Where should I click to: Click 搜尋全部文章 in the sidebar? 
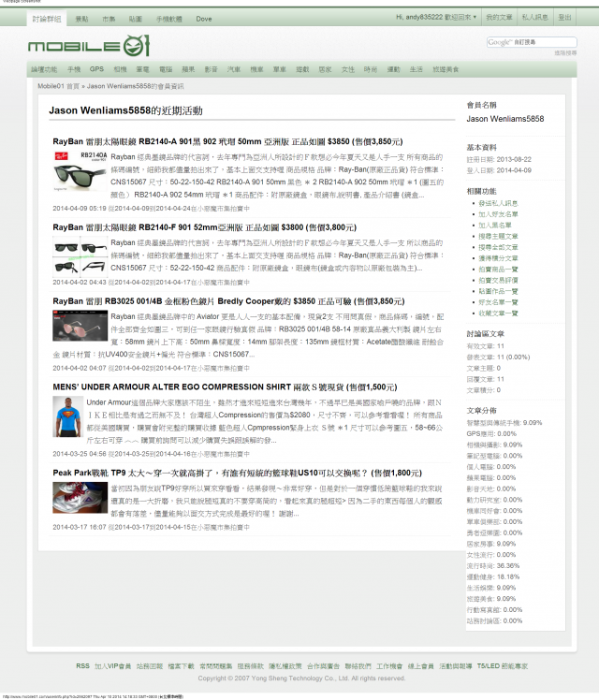(498, 247)
